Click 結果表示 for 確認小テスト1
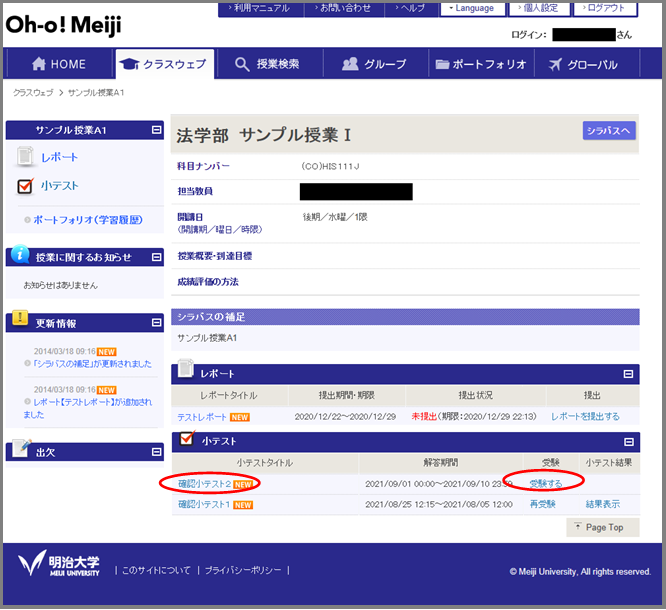The width and height of the screenshot is (666, 610). [602, 504]
